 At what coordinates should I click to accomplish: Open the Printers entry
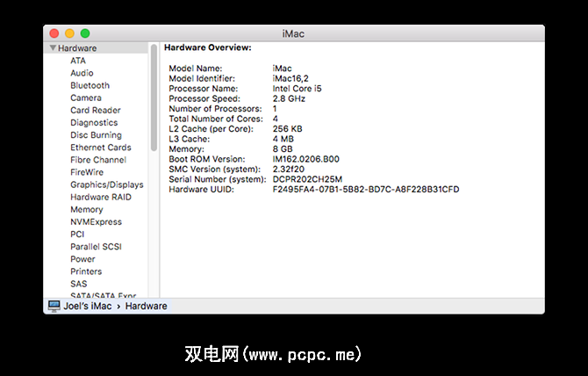click(x=86, y=271)
